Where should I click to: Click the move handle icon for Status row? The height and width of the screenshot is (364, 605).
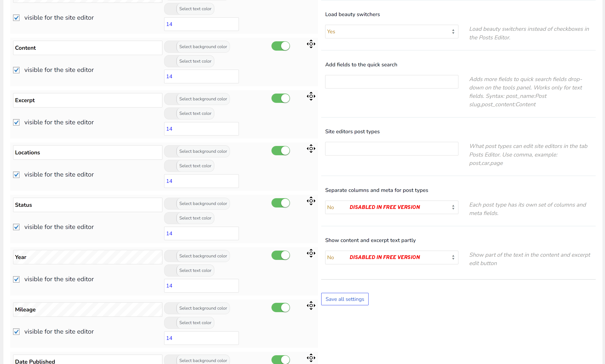[x=311, y=201]
